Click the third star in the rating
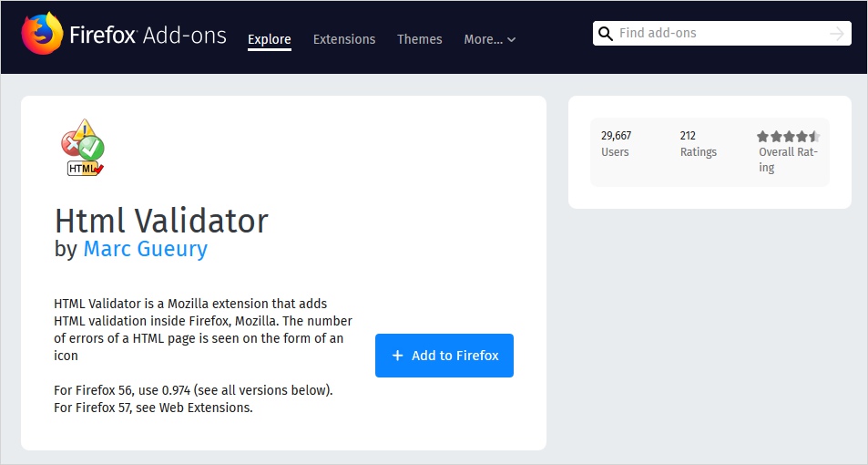The image size is (868, 465). (x=789, y=137)
